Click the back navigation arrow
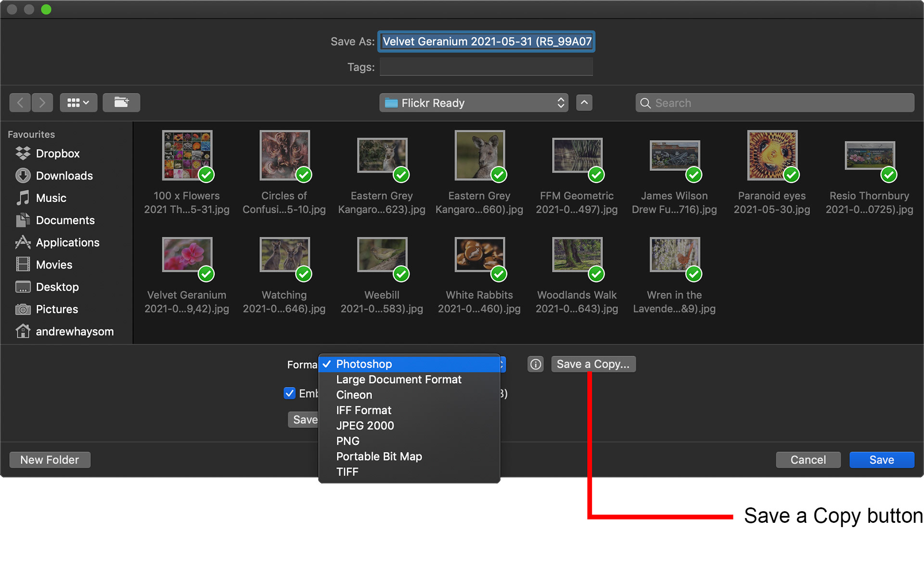Screen dimensions: 924x569 point(20,103)
